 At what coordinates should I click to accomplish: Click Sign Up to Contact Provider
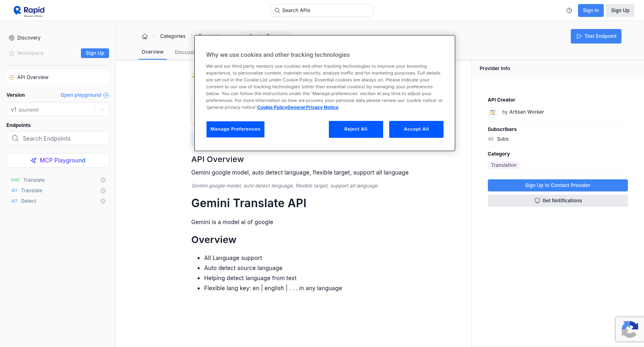coord(558,185)
